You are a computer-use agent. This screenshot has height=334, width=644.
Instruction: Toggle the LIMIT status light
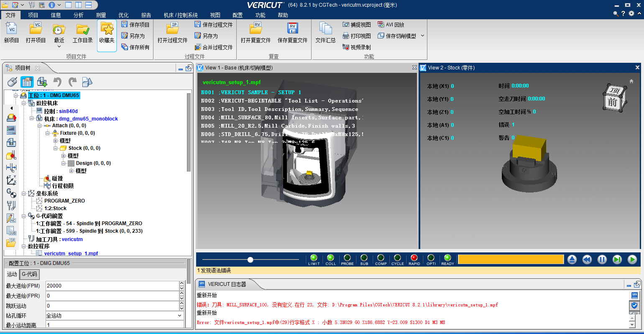click(x=314, y=258)
